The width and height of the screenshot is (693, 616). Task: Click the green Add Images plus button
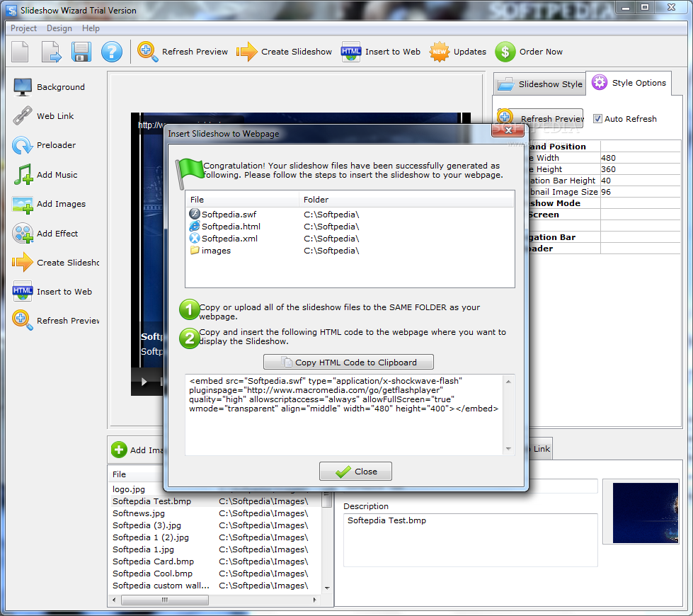tap(118, 450)
